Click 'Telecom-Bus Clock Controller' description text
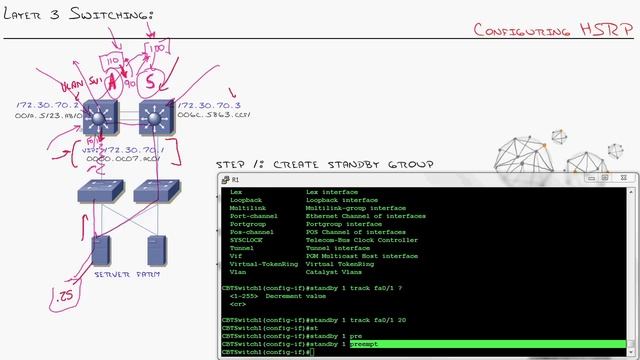 click(362, 240)
